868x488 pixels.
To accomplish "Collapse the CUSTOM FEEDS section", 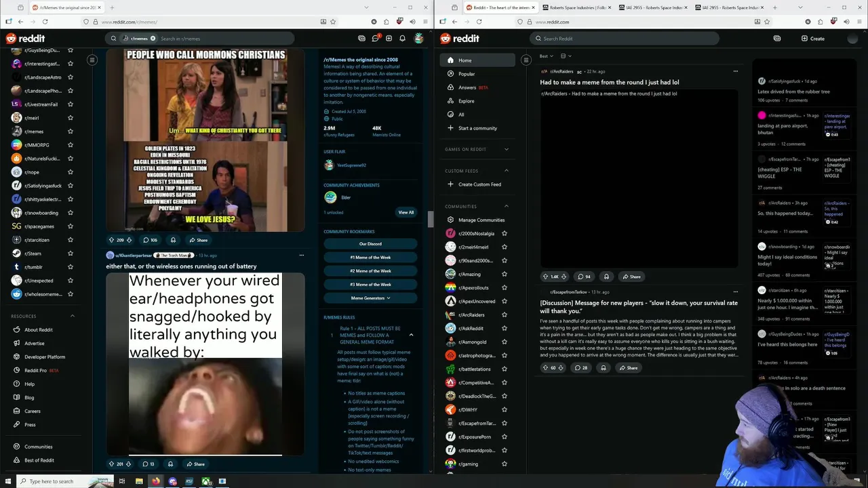I will [506, 171].
